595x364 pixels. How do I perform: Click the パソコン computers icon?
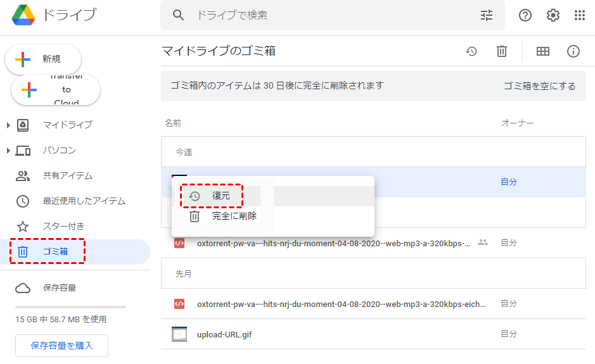pos(23,151)
